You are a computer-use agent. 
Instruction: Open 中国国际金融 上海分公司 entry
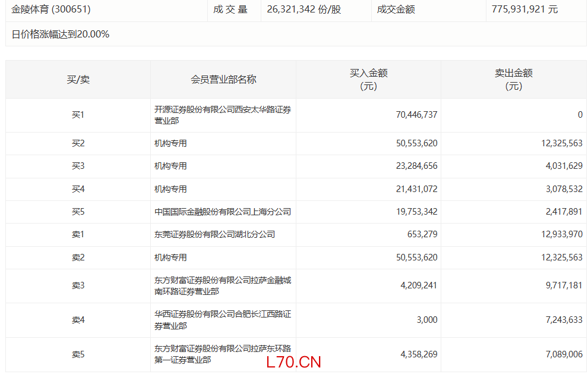tap(222, 212)
